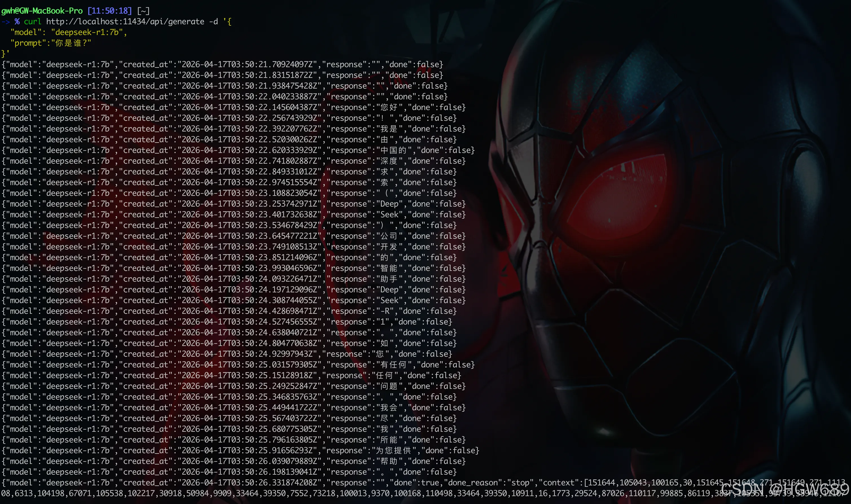The width and height of the screenshot is (851, 504).
Task: Click the request value "deepseek-r1:7b" on the model line
Action: (87, 33)
